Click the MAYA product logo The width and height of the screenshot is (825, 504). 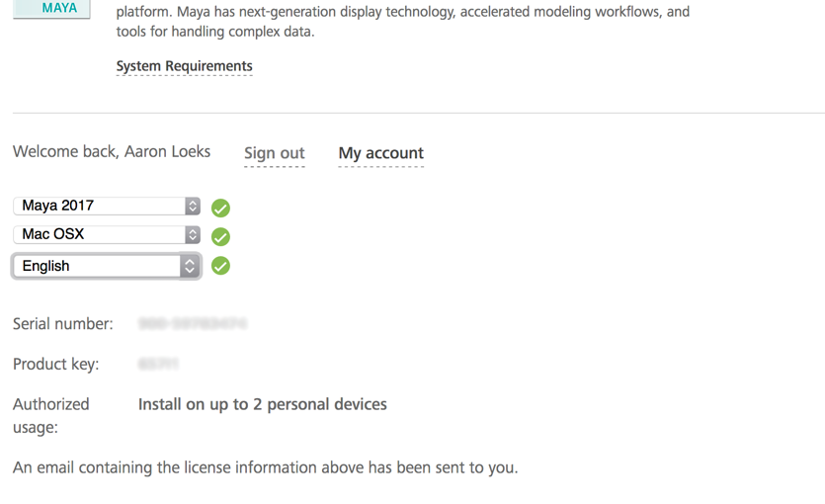[x=51, y=9]
